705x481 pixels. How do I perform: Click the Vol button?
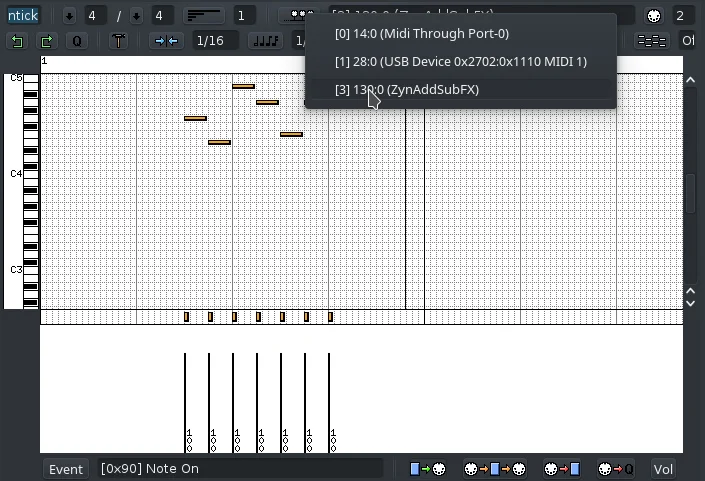[663, 469]
